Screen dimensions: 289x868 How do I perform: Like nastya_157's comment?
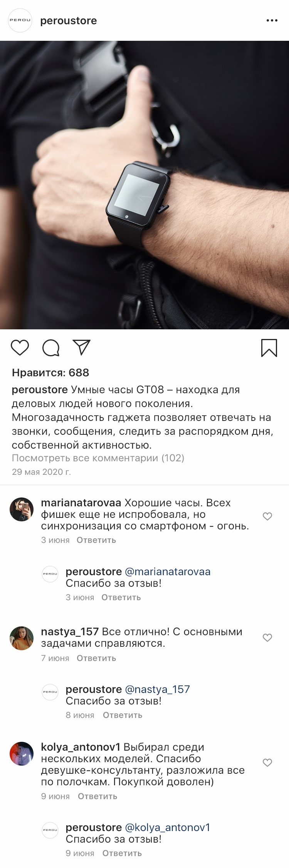pyautogui.click(x=267, y=638)
